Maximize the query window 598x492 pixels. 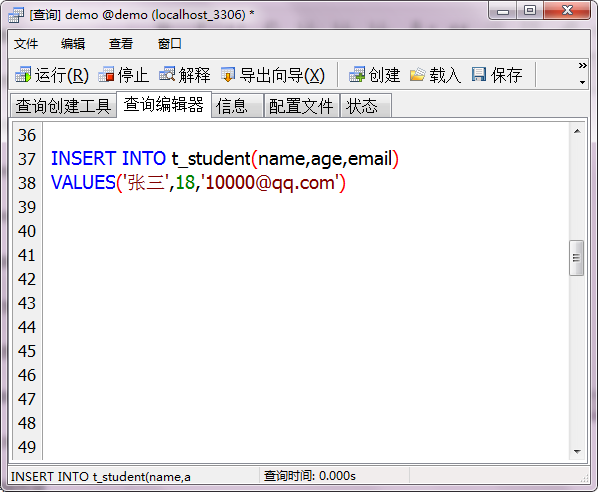(x=530, y=11)
